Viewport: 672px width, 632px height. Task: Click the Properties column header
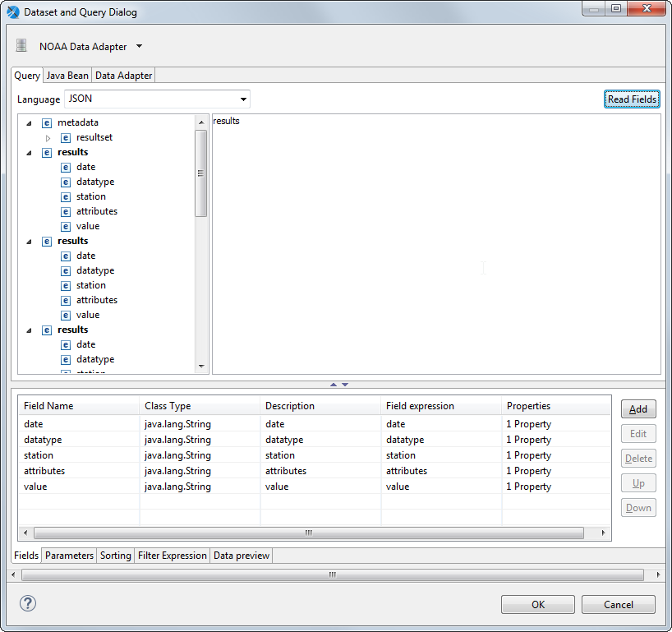pos(556,406)
